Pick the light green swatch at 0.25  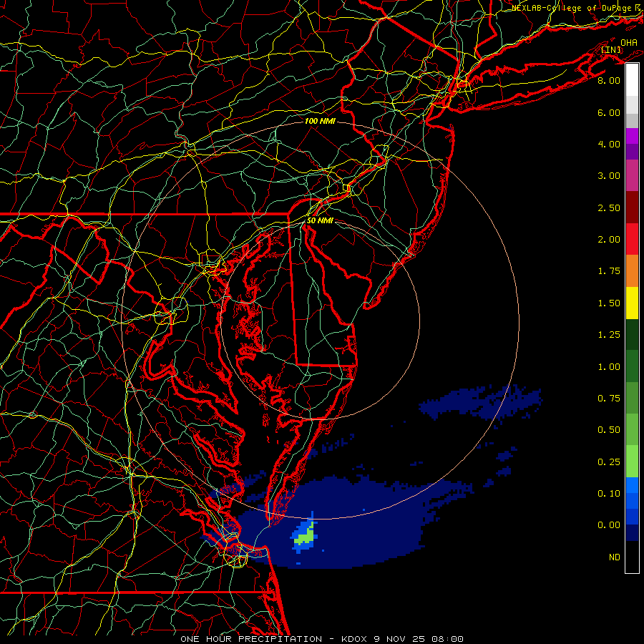632,462
